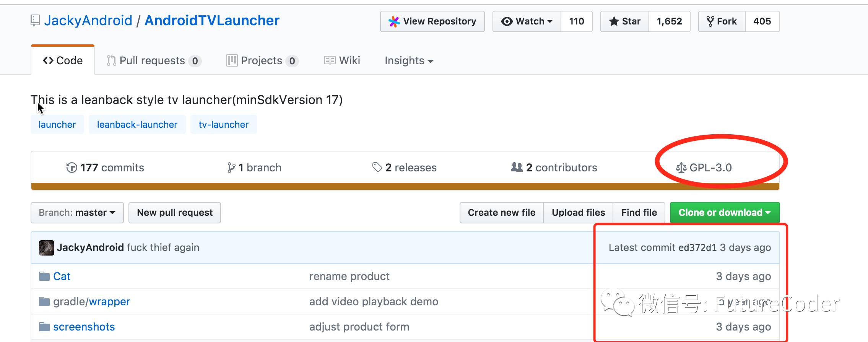Click the pull request icon in tab
The width and height of the screenshot is (868, 342).
[x=111, y=60]
